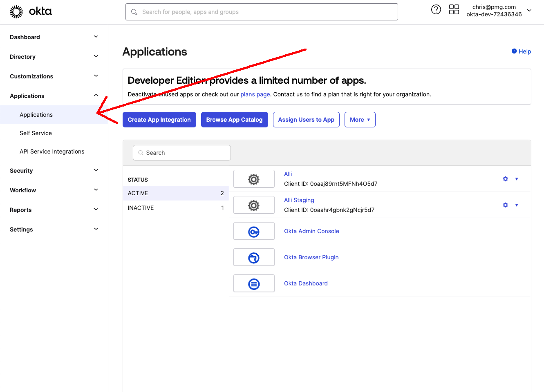This screenshot has width=544, height=392.
Task: Click the Okta Browser Plugin icon
Action: 254,258
